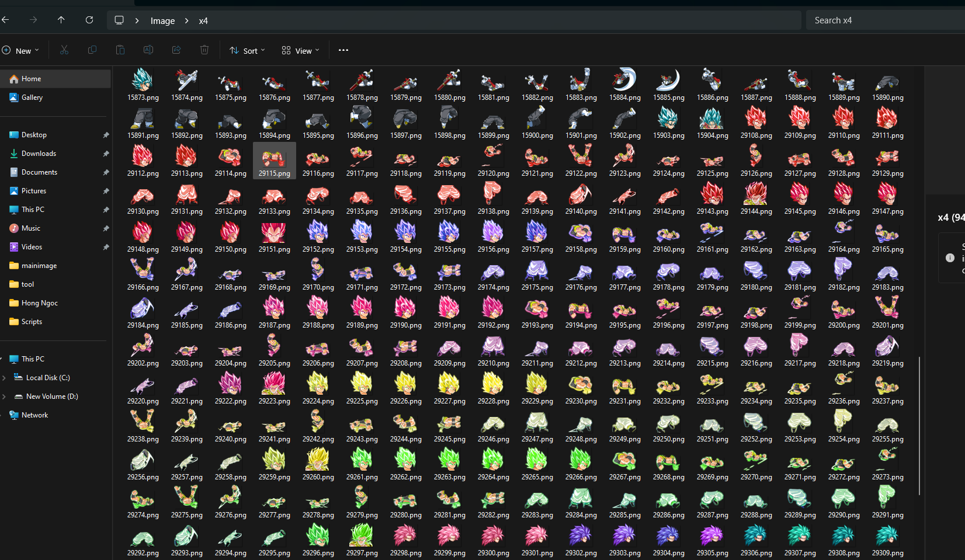The width and height of the screenshot is (965, 560).
Task: Open the Sort dropdown menu
Action: click(x=247, y=51)
